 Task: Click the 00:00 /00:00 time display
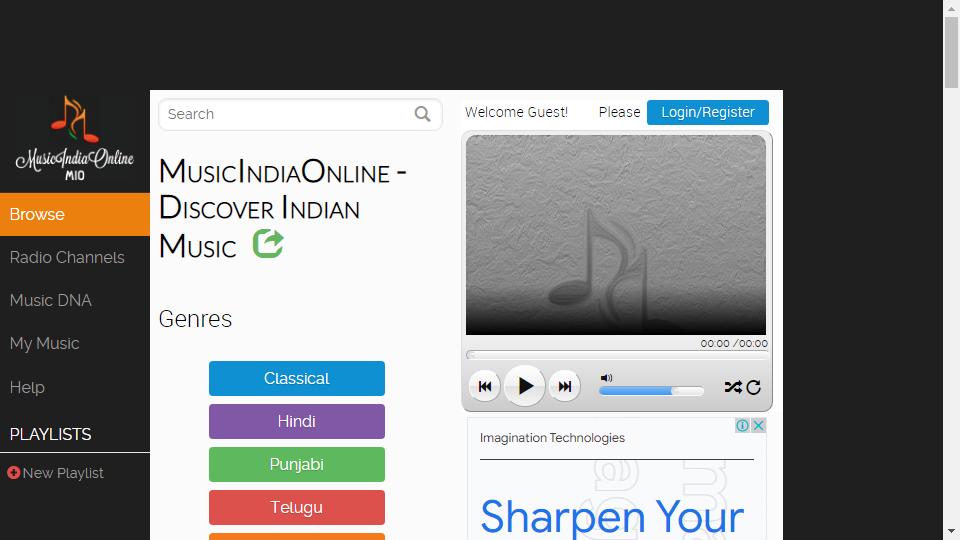[734, 343]
